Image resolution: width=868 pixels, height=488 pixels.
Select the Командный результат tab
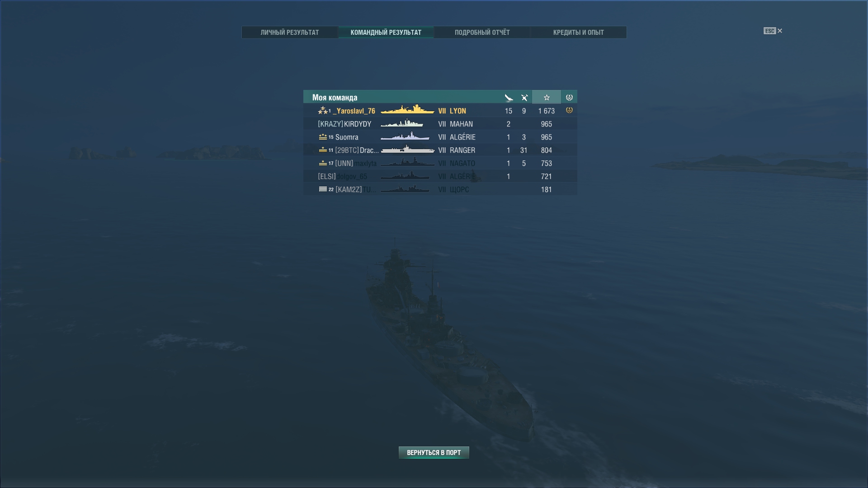pyautogui.click(x=386, y=33)
